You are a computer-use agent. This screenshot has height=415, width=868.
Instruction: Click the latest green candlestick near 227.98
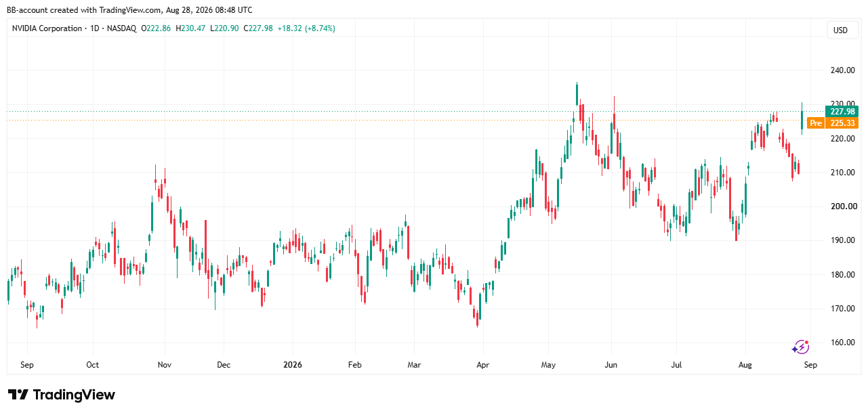point(802,119)
